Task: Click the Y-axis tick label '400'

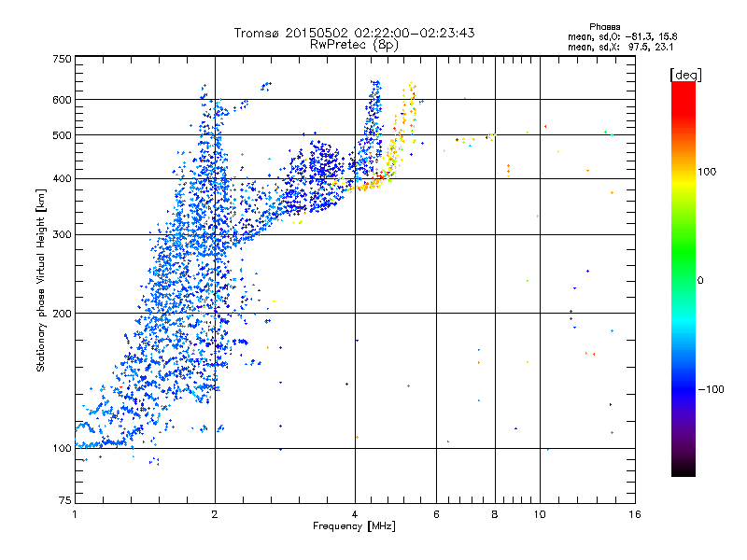Action: 62,179
